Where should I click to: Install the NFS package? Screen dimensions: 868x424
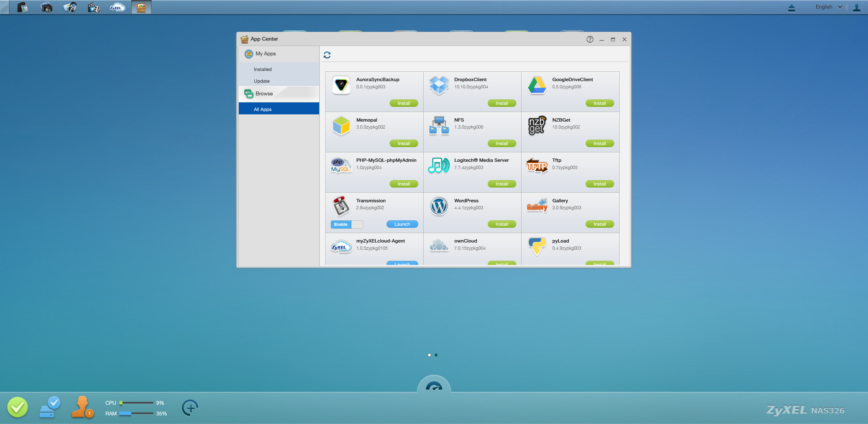click(x=502, y=143)
